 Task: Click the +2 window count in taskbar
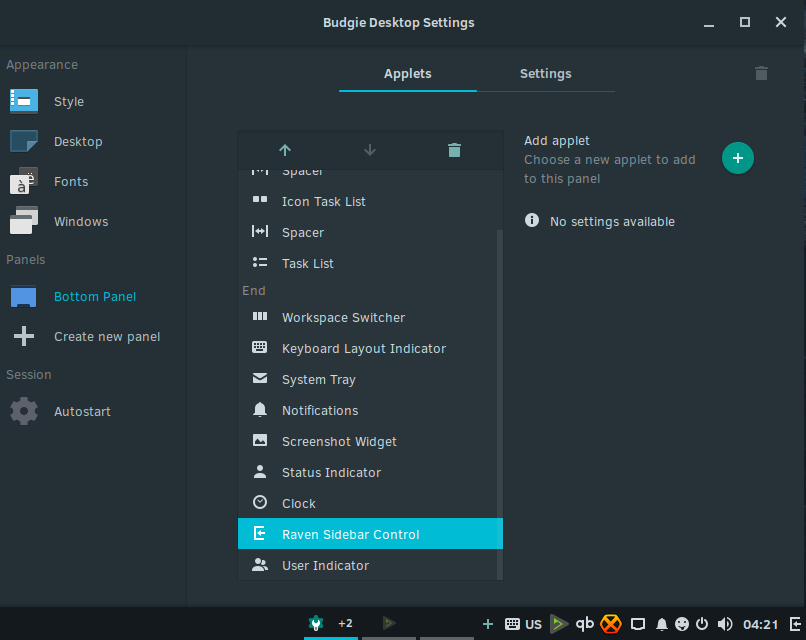point(345,624)
